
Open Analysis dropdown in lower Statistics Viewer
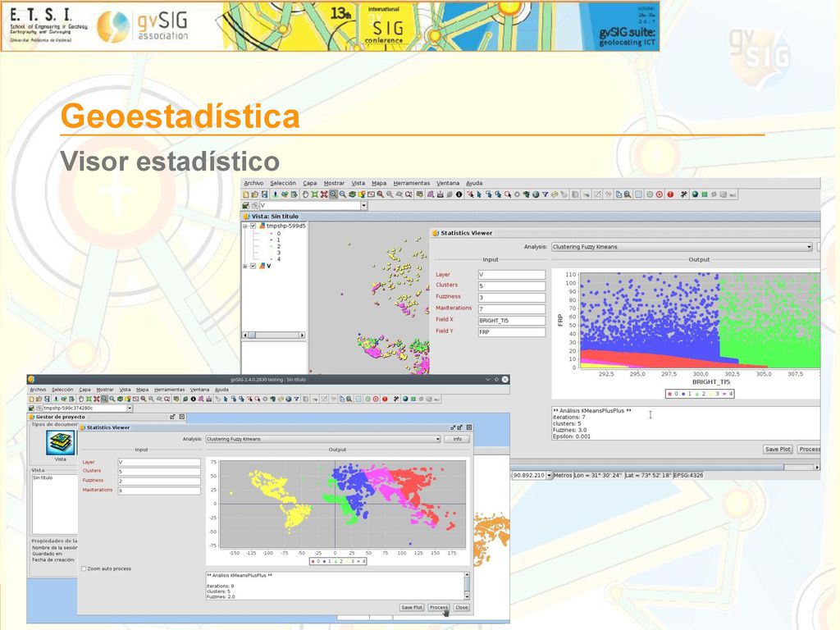pos(437,440)
